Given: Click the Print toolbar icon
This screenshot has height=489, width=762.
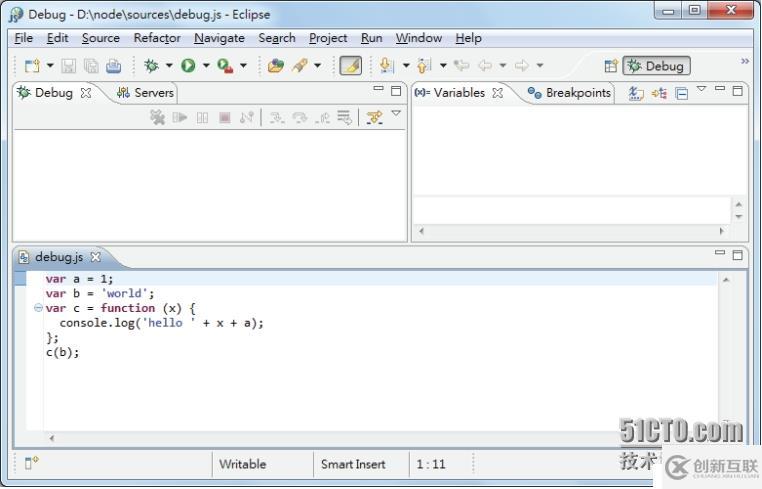Looking at the screenshot, I should tap(114, 66).
